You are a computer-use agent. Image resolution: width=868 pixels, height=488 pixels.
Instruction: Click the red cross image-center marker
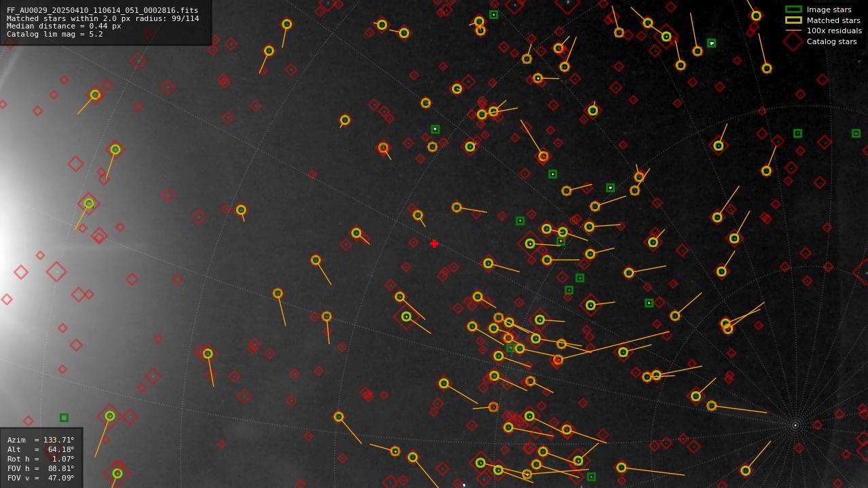point(434,244)
